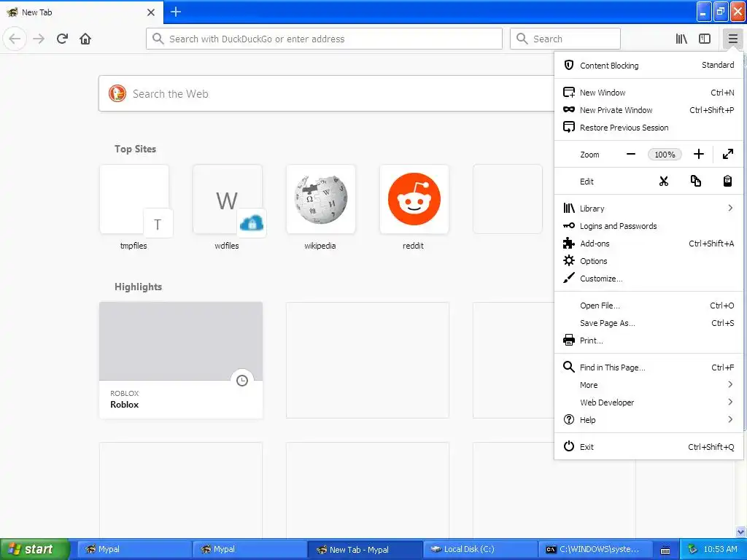The height and width of the screenshot is (560, 747).
Task: Select New Window menu item
Action: [649, 93]
